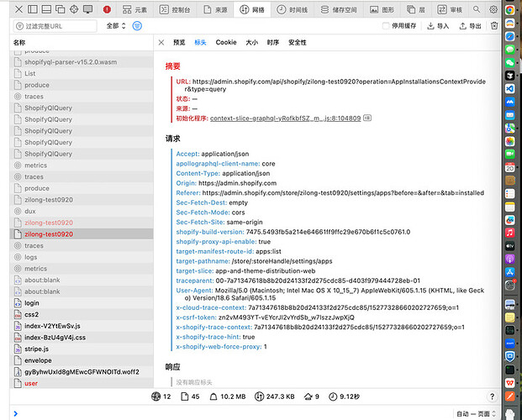Open the device settings monitor icon
The width and height of the screenshot is (522, 420).
(88, 9)
